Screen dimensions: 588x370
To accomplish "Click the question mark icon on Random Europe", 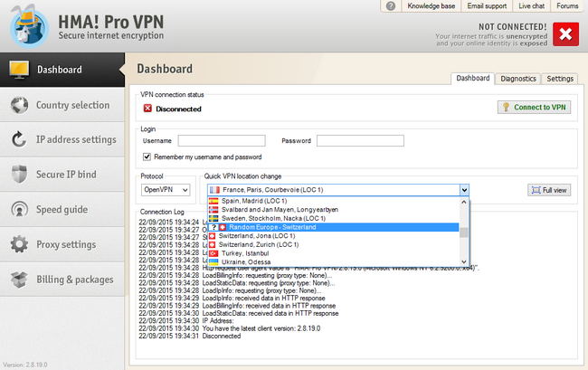I will pos(213,227).
